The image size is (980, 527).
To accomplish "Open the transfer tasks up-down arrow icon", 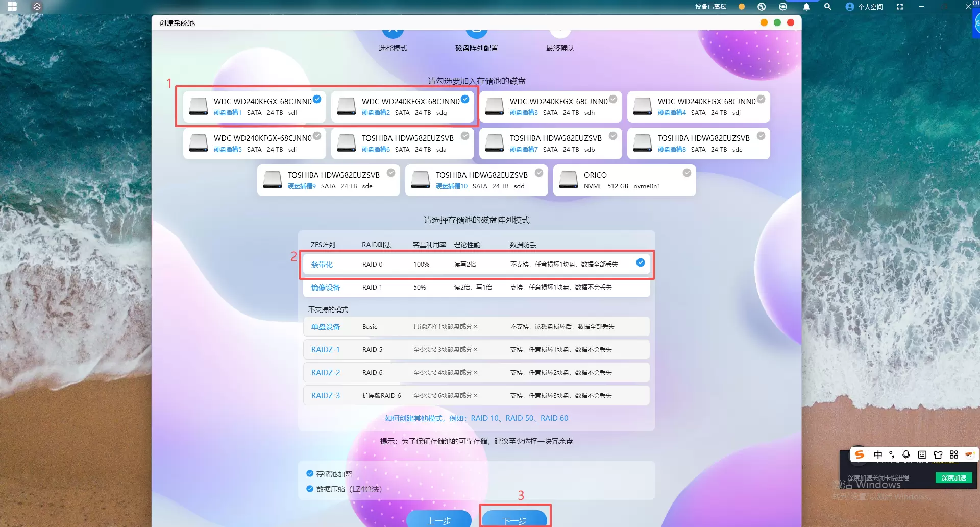I will point(762,7).
